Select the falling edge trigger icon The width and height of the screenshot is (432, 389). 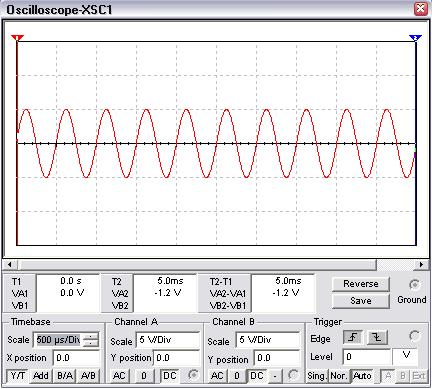click(377, 338)
